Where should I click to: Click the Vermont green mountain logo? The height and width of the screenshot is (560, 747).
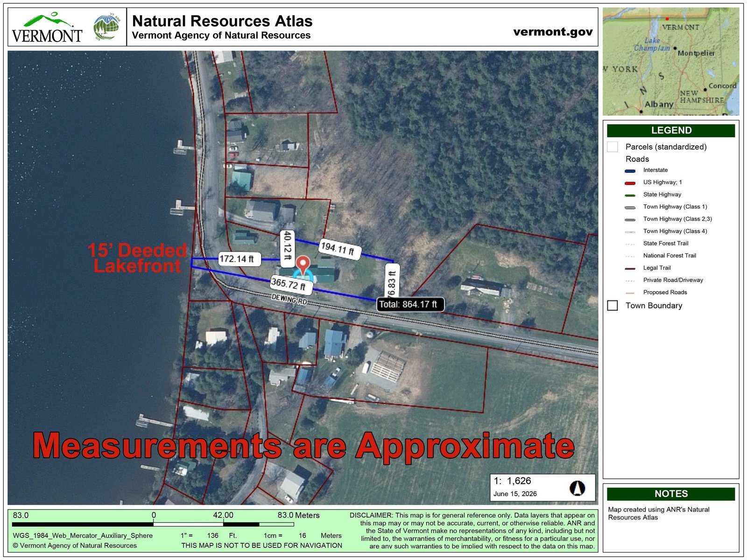(47, 28)
